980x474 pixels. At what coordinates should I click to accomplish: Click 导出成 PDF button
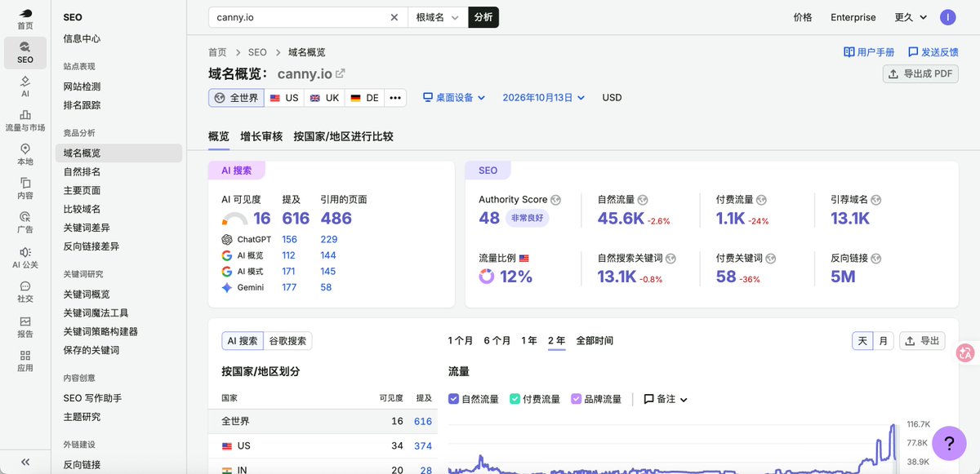click(921, 73)
